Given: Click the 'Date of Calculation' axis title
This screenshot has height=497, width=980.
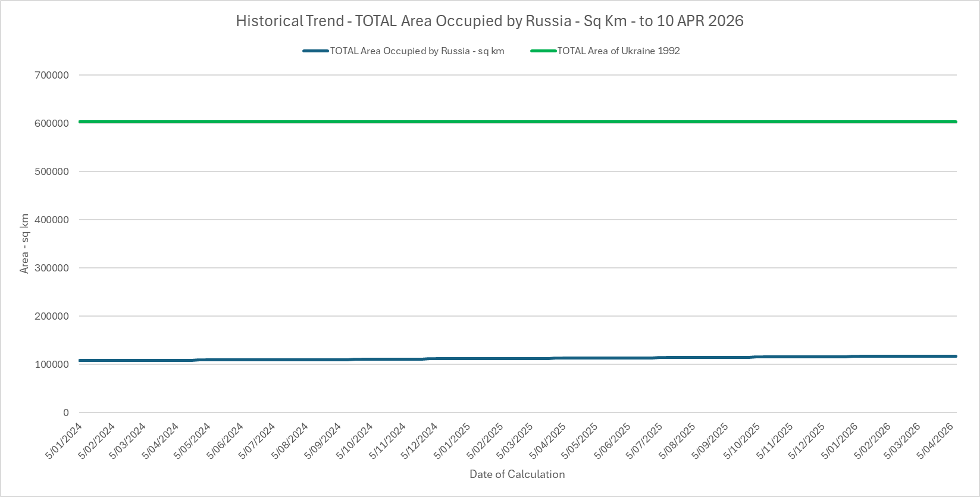Looking at the screenshot, I should pos(516,474).
